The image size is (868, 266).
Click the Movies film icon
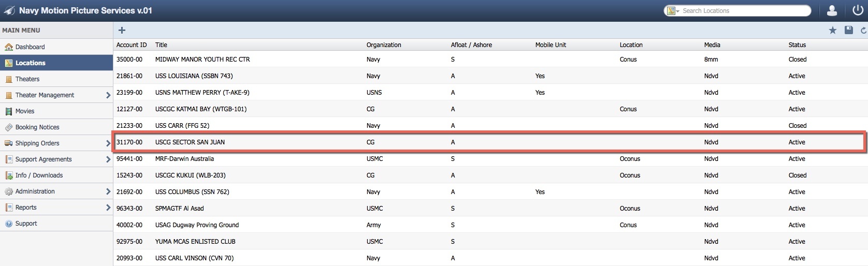click(x=9, y=111)
